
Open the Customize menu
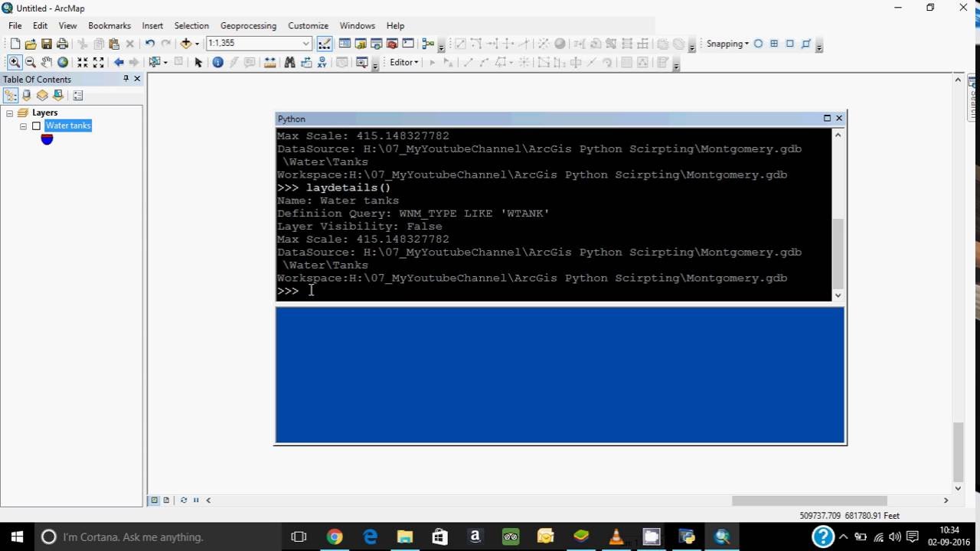tap(308, 25)
